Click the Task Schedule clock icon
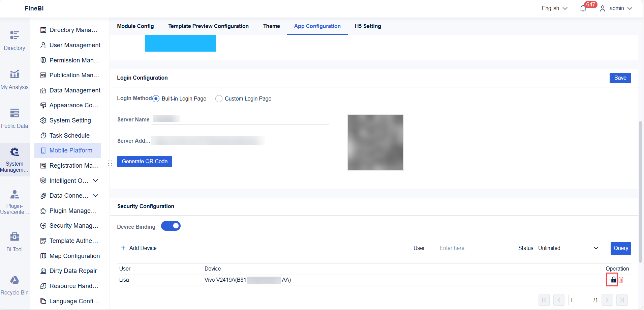 pyautogui.click(x=43, y=136)
